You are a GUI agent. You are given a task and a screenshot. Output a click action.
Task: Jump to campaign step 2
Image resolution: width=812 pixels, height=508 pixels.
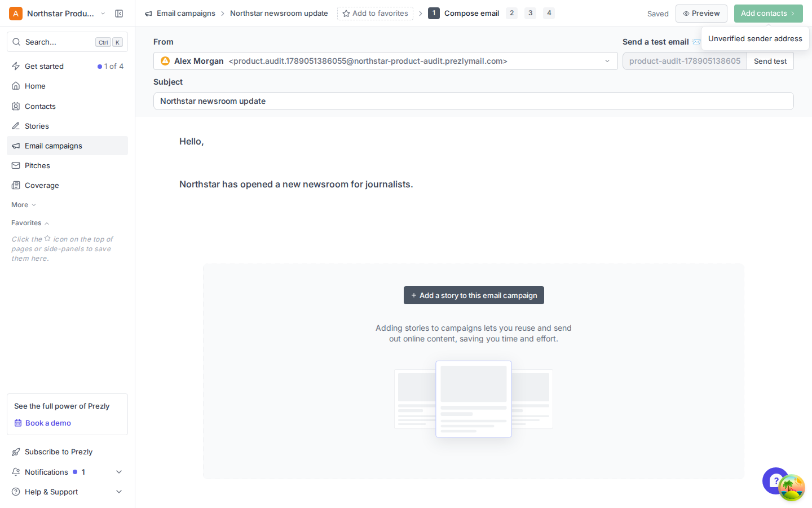511,13
